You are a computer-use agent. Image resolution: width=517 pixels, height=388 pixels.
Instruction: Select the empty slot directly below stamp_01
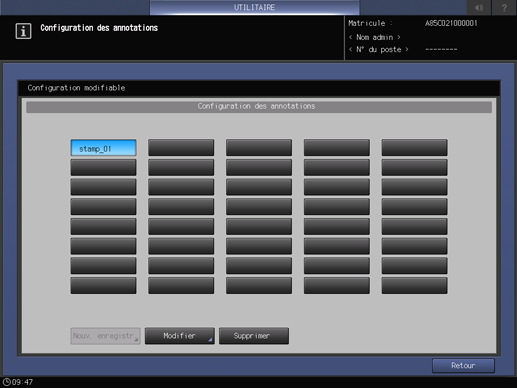(103, 168)
